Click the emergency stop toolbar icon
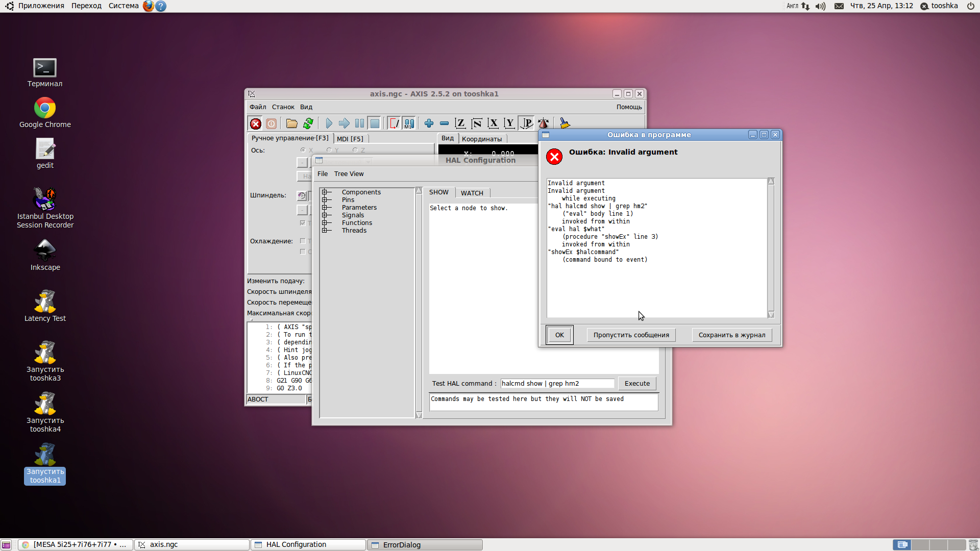 256,123
